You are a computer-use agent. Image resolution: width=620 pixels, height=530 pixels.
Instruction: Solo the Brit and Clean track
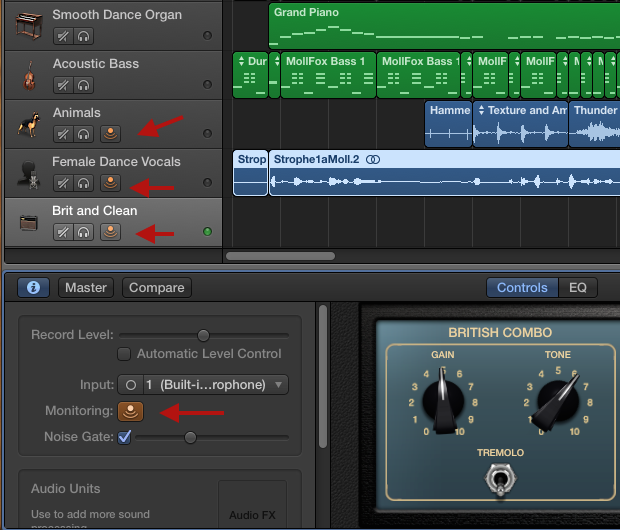click(x=83, y=232)
